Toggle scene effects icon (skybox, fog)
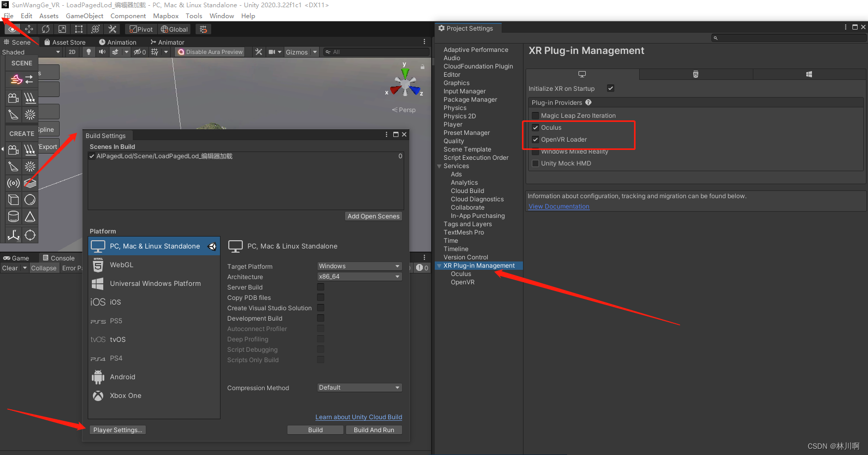868x455 pixels. click(115, 52)
